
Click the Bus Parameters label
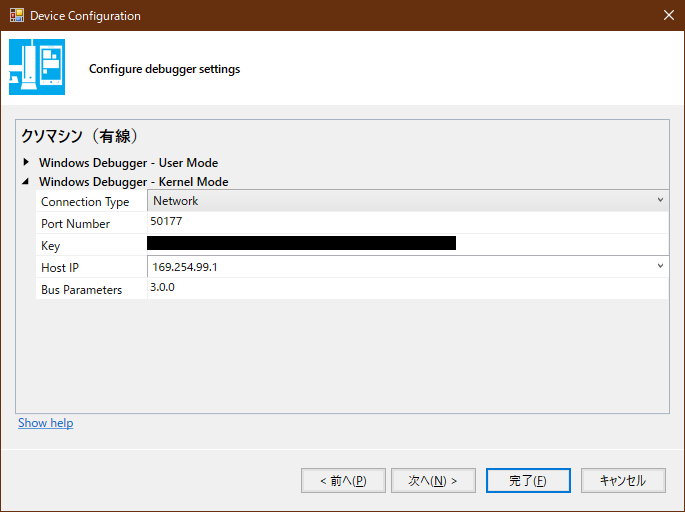point(81,290)
